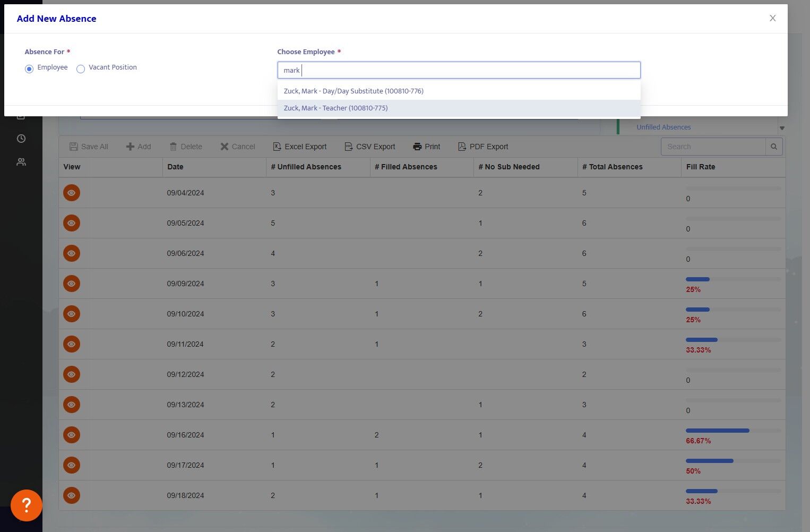
Task: Click the Delete toolbar button
Action: pos(186,147)
